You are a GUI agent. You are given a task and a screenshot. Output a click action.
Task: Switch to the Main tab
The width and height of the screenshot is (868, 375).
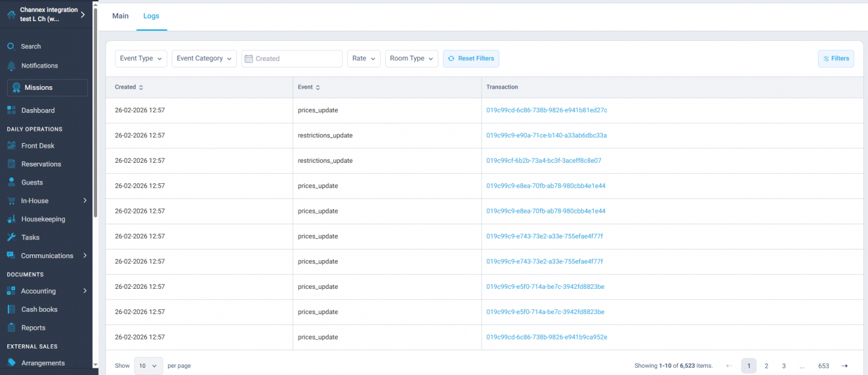click(120, 16)
